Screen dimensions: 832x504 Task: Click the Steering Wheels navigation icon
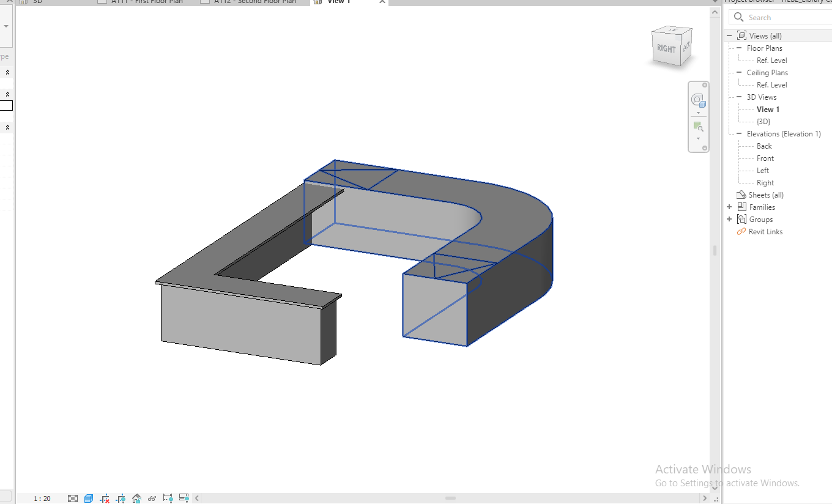click(698, 100)
